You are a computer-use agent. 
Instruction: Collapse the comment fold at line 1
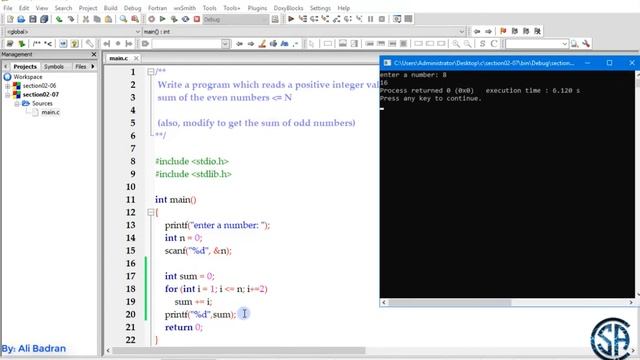click(x=151, y=72)
